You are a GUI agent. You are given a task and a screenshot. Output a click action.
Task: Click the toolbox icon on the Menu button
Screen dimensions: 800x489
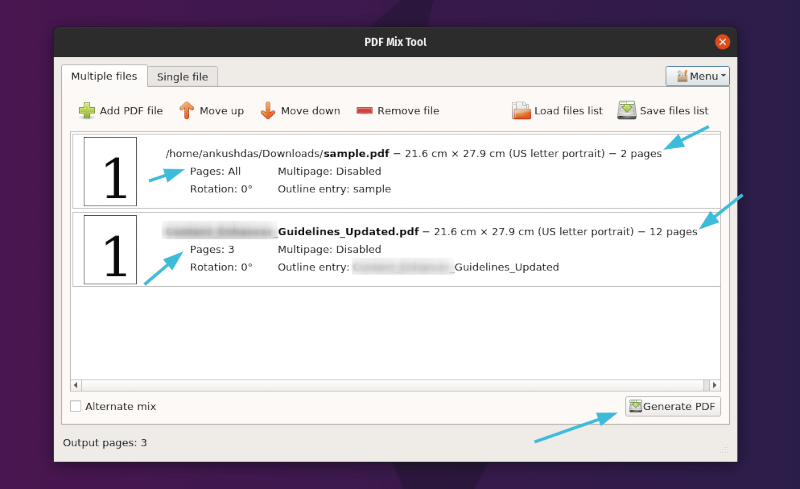coord(681,76)
